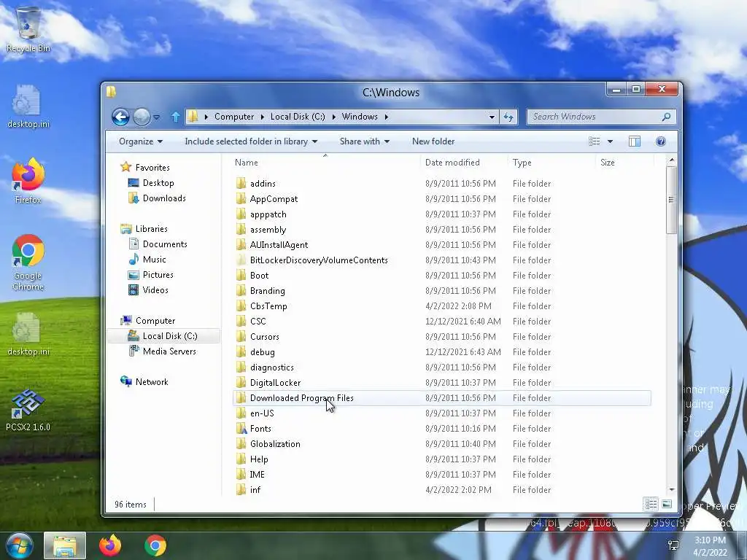Click the file list vertical scrollbar thumb
The image size is (747, 560).
(671, 200)
